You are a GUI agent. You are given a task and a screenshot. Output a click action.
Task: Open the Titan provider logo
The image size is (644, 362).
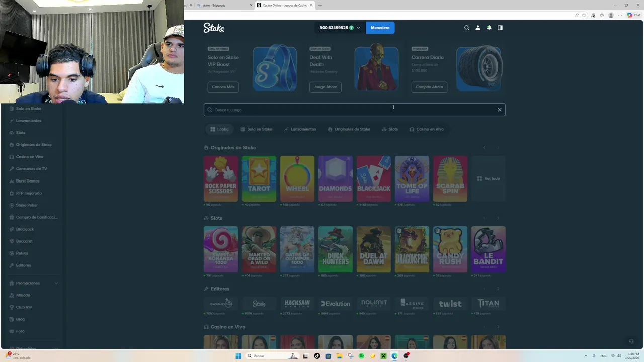click(x=489, y=303)
